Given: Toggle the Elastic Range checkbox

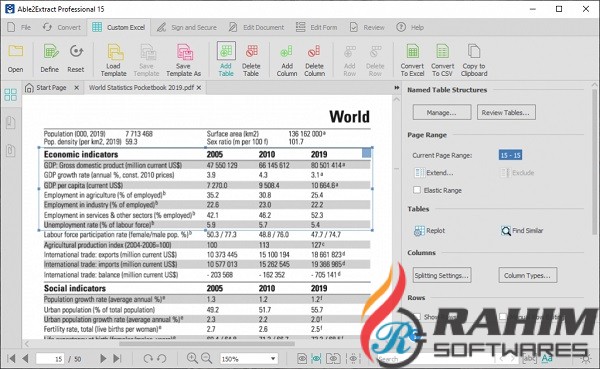Looking at the screenshot, I should click(417, 190).
